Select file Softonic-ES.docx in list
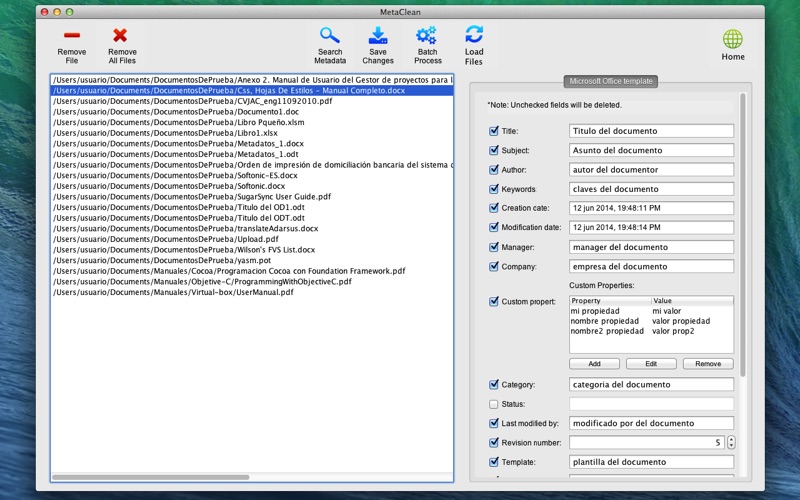800x500 pixels. point(252,175)
